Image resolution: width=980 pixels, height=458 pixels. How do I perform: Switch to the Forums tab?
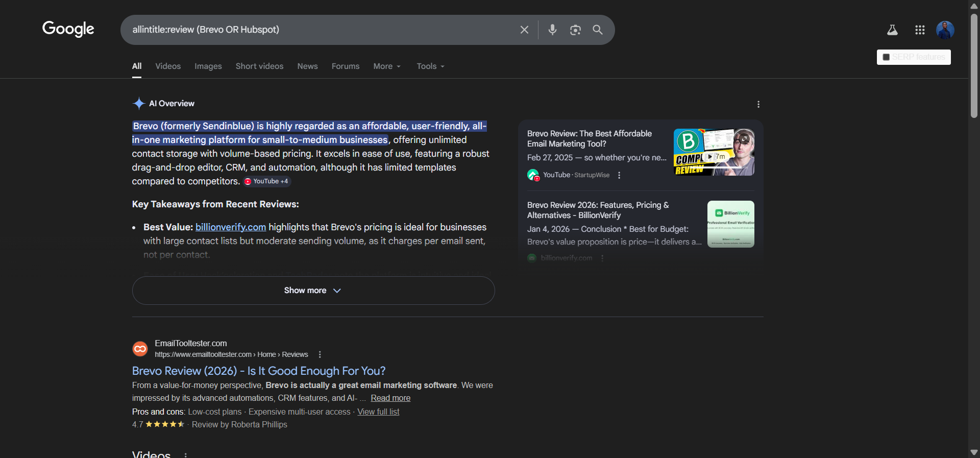pyautogui.click(x=345, y=66)
